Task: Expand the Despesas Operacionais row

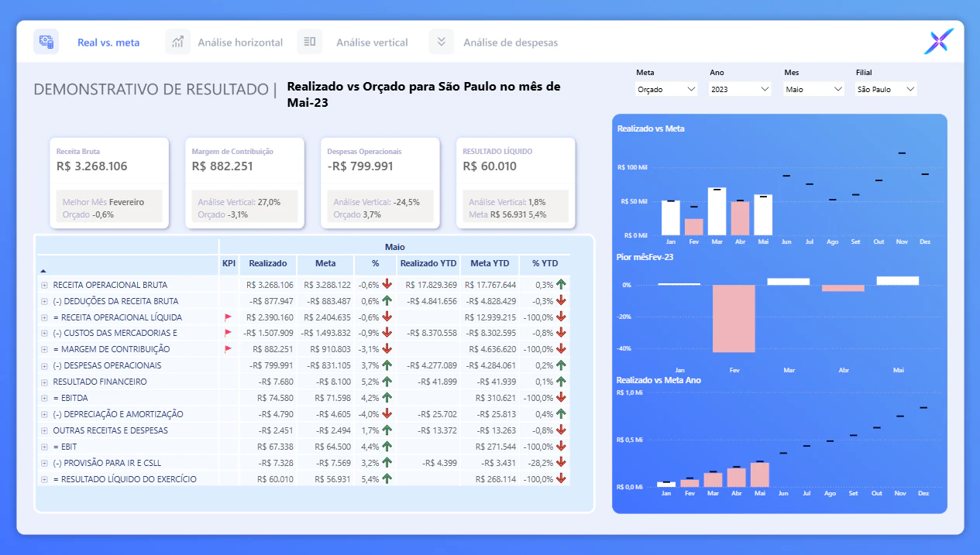Action: [45, 365]
